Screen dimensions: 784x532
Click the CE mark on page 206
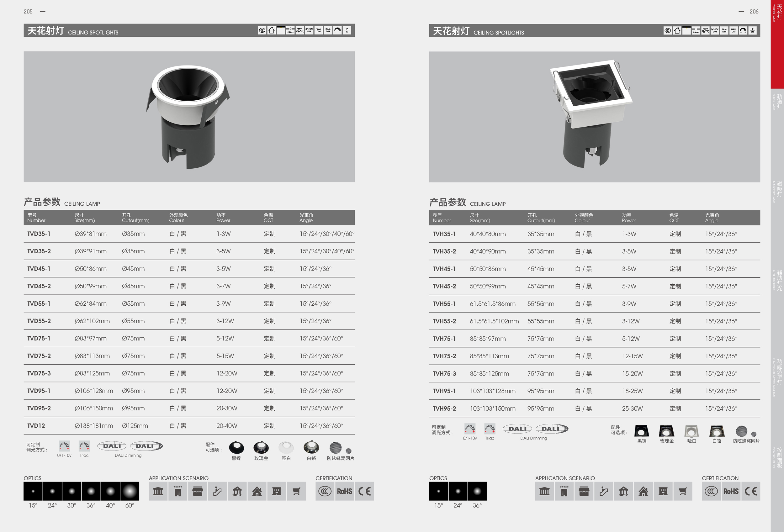click(751, 491)
